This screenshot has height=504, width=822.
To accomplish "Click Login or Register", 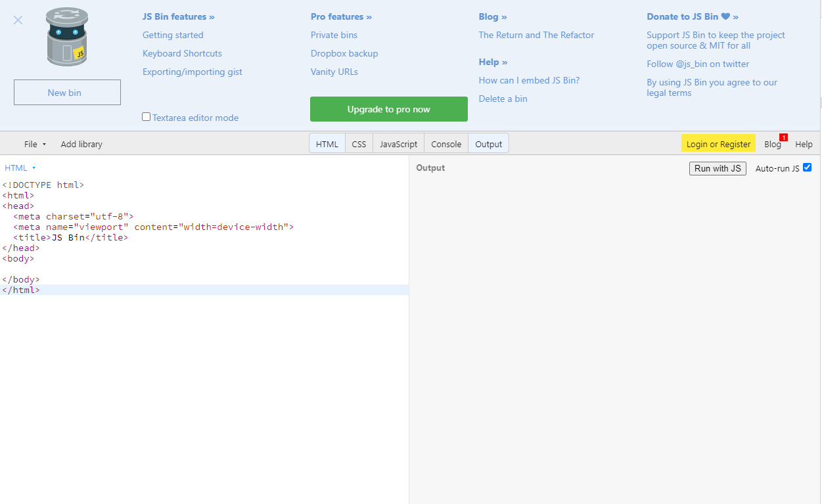I will tap(718, 144).
